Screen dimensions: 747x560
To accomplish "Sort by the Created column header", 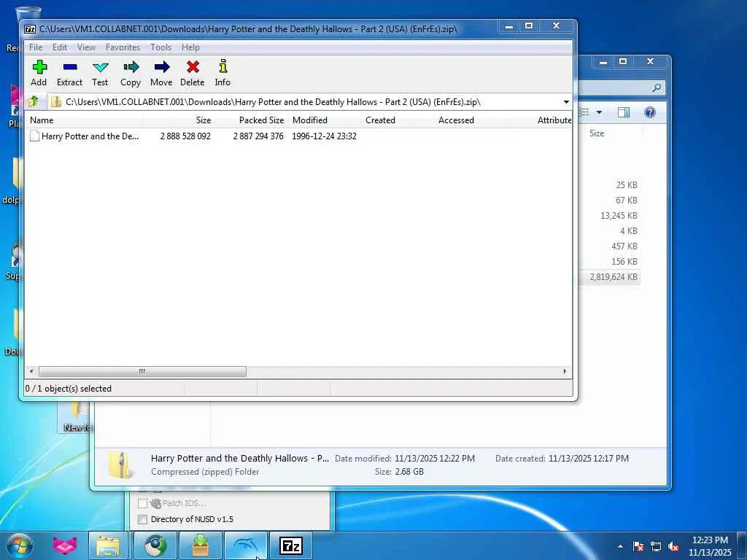I will pyautogui.click(x=398, y=120).
